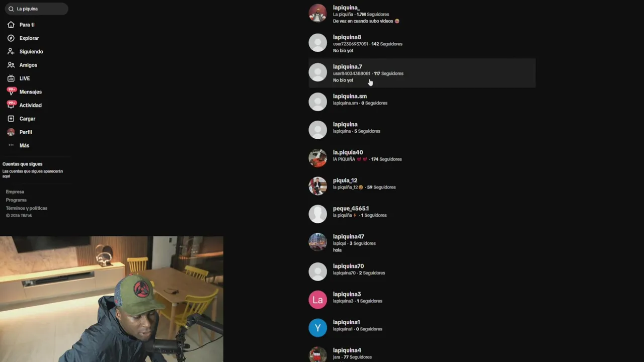Open Términos y políticas section

tap(27, 208)
